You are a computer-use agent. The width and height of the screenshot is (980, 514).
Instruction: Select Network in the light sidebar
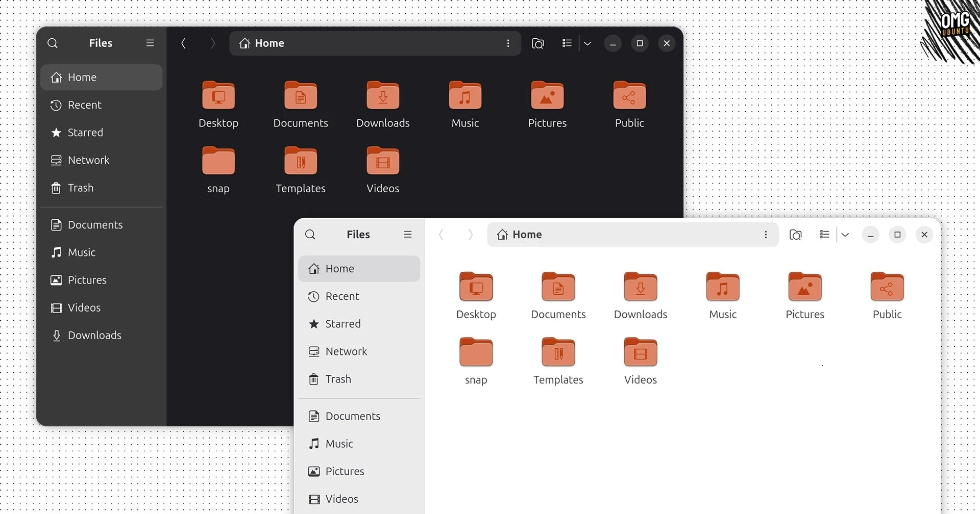359,351
